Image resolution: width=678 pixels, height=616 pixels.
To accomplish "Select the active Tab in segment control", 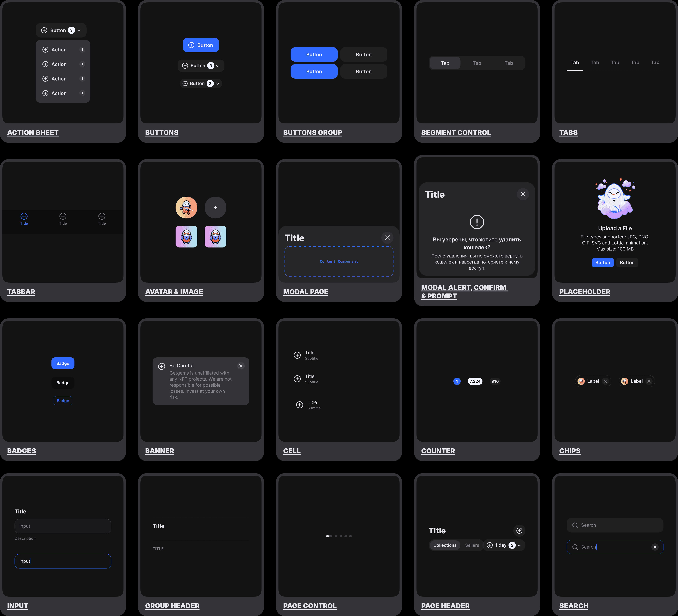I will click(x=445, y=63).
